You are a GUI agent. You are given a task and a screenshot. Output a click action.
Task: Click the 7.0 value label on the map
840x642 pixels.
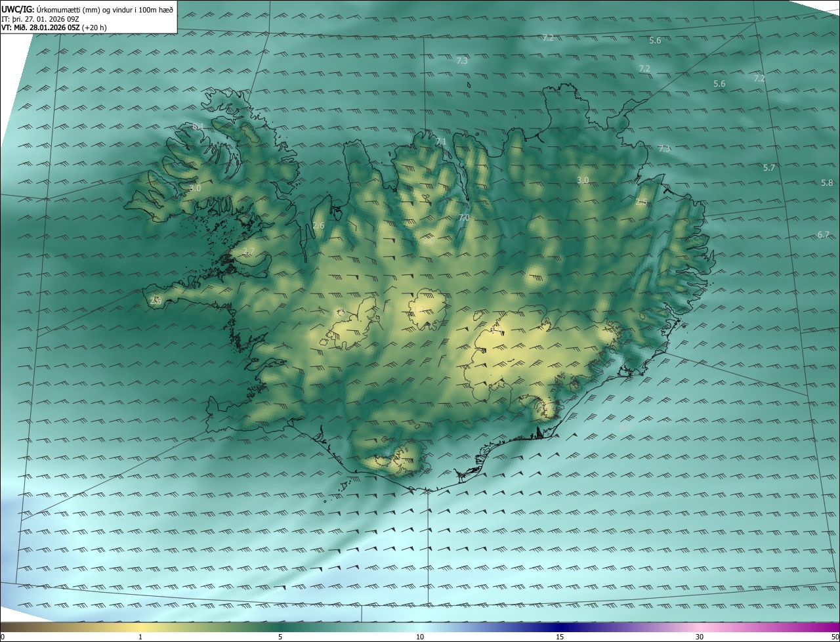pos(464,218)
